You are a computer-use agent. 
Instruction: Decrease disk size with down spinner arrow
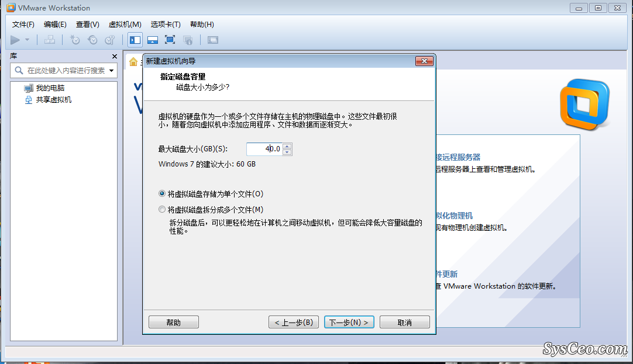point(287,152)
